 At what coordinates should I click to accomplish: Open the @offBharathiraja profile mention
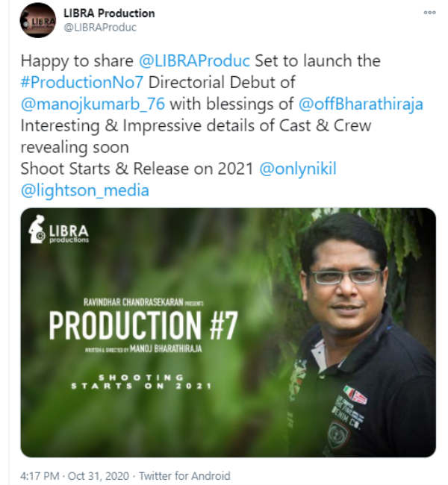pyautogui.click(x=361, y=104)
